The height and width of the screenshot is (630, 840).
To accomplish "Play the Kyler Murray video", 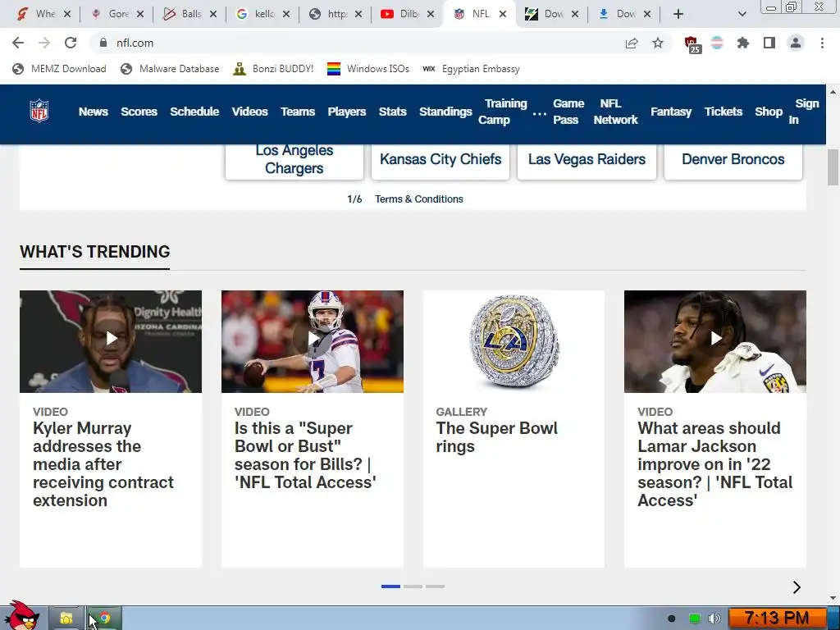I will point(111,339).
